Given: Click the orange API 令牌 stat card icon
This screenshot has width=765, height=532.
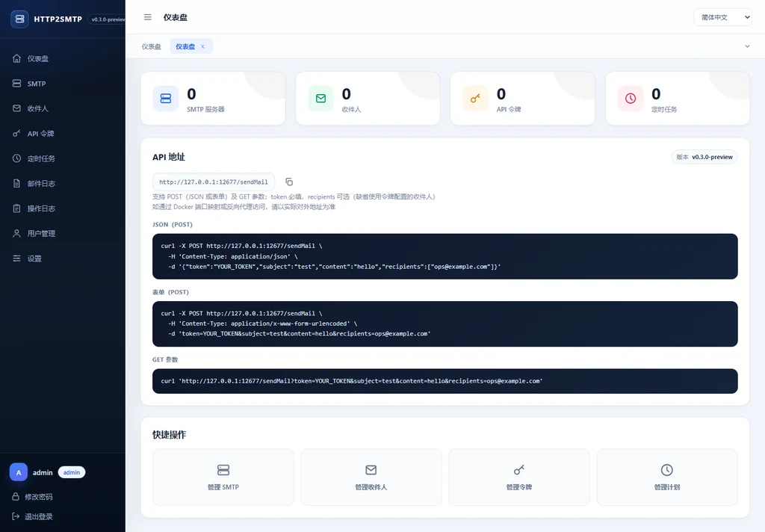Looking at the screenshot, I should click(x=476, y=99).
